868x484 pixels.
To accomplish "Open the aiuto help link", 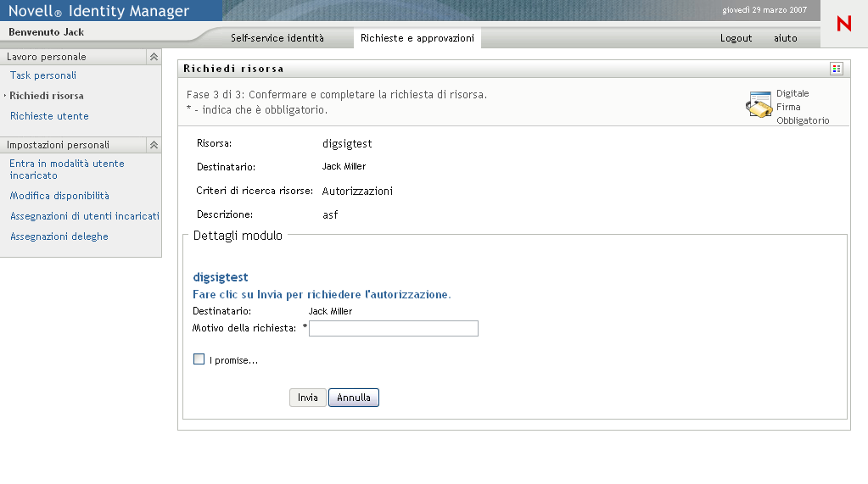I will pyautogui.click(x=785, y=38).
